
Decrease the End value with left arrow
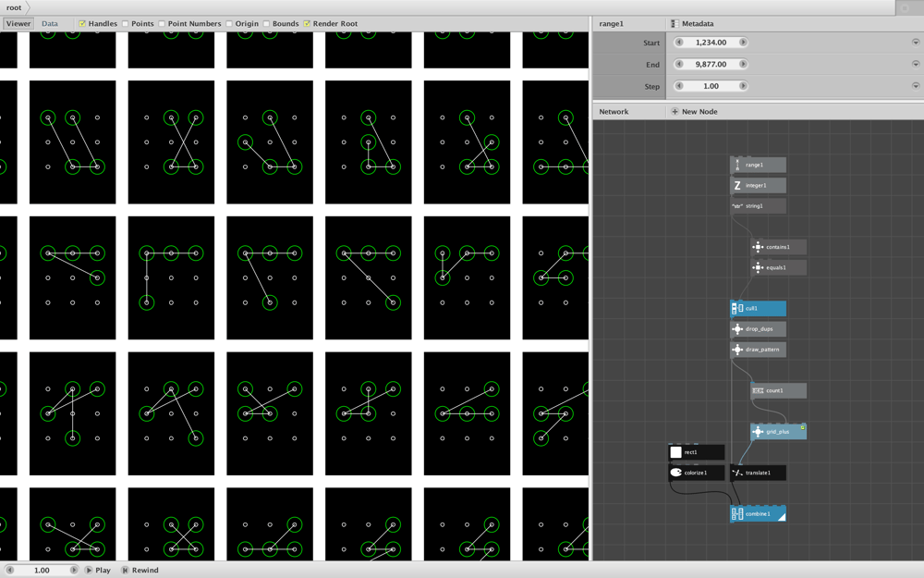(x=679, y=65)
